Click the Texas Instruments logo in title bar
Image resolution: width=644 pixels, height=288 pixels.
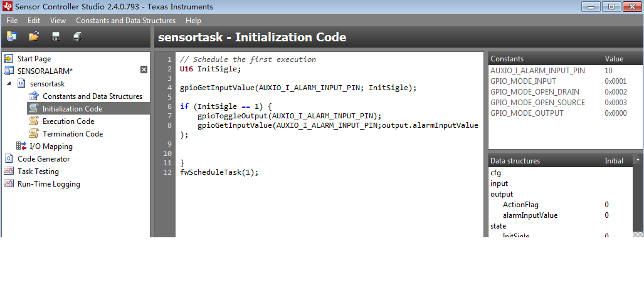(x=8, y=6)
